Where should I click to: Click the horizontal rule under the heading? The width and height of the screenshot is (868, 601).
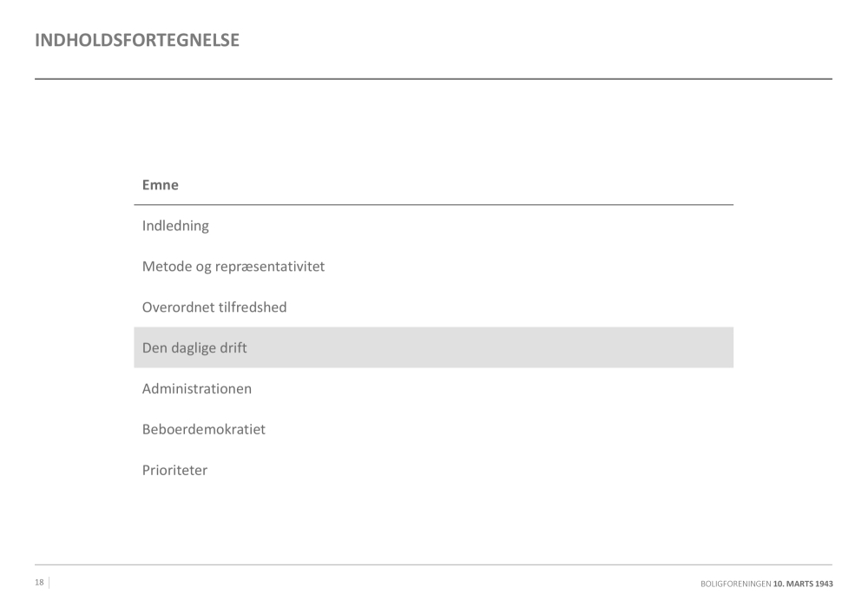pos(433,79)
